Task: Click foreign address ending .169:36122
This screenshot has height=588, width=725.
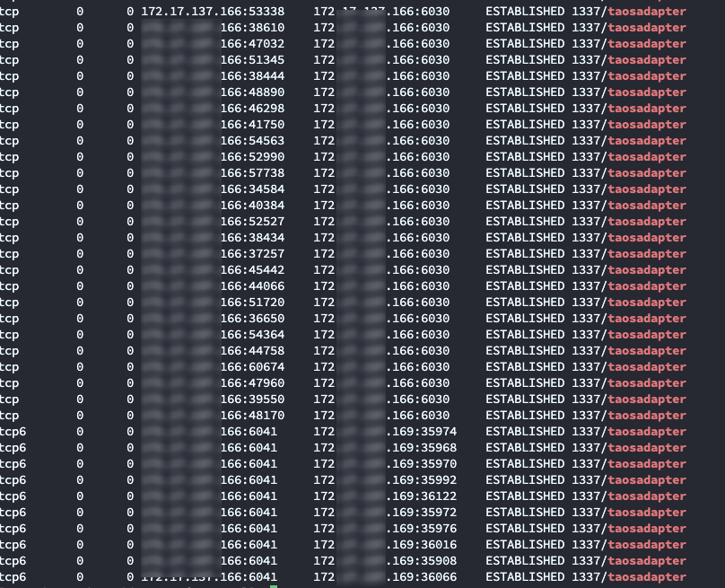Action: (421, 496)
